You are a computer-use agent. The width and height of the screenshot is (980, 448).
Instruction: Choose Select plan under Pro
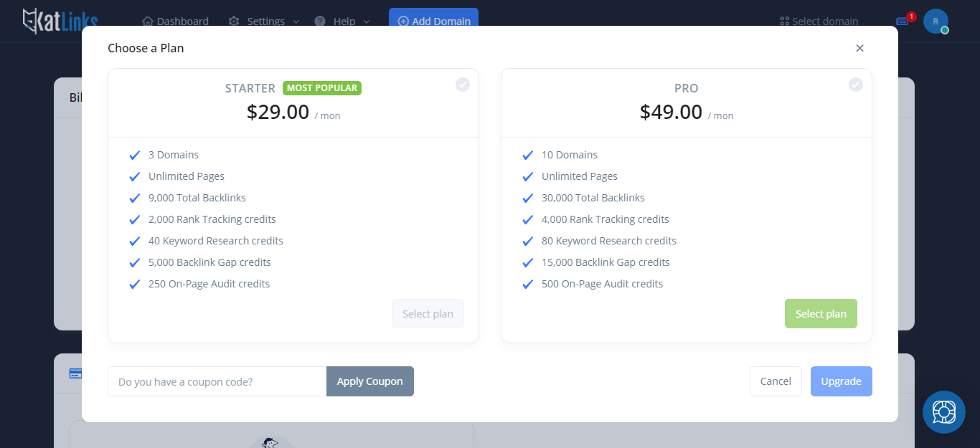(x=821, y=314)
